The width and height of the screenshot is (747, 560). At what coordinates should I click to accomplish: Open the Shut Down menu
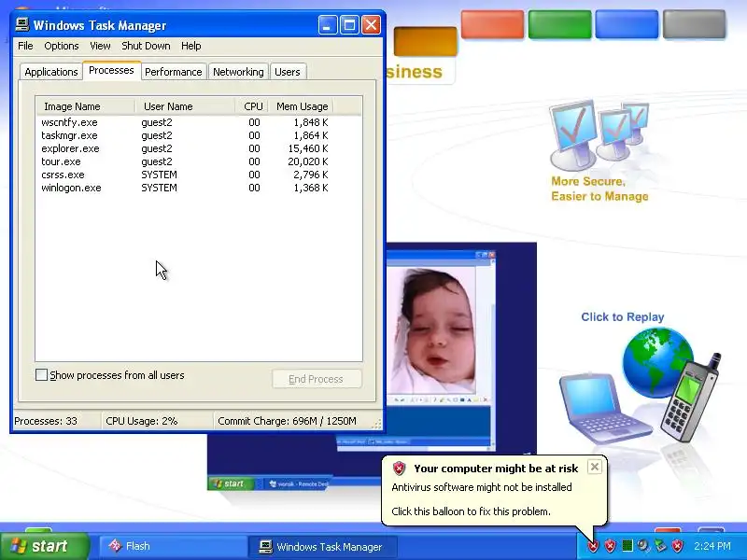tap(146, 46)
